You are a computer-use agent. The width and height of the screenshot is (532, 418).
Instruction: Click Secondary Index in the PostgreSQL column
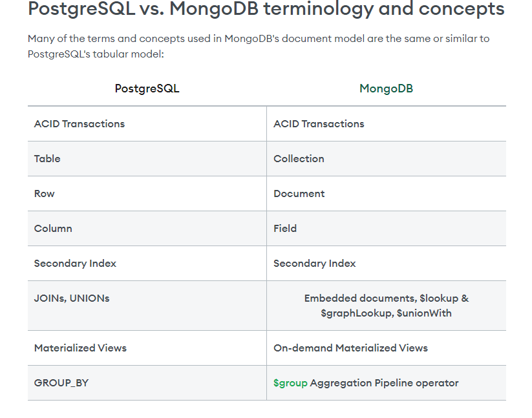(x=75, y=264)
